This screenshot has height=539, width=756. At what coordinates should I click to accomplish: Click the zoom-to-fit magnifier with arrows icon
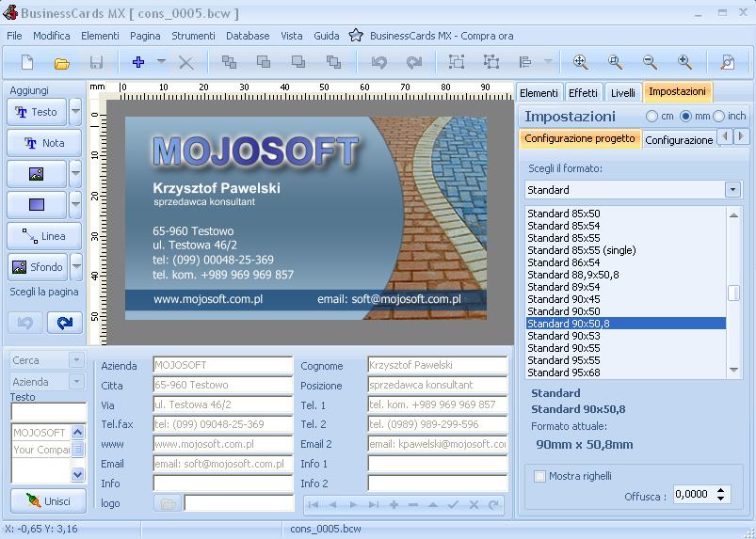click(x=580, y=62)
